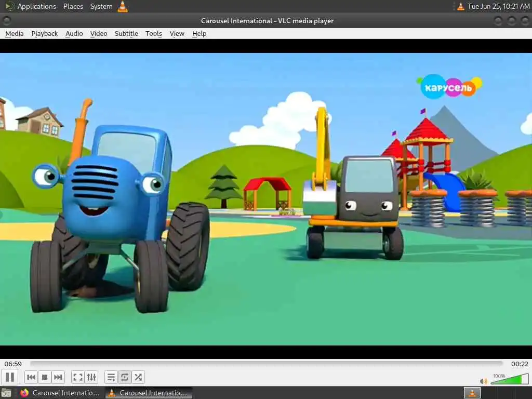The height and width of the screenshot is (399, 532).
Task: Toggle remaining time display 00:22
Action: pos(520,364)
